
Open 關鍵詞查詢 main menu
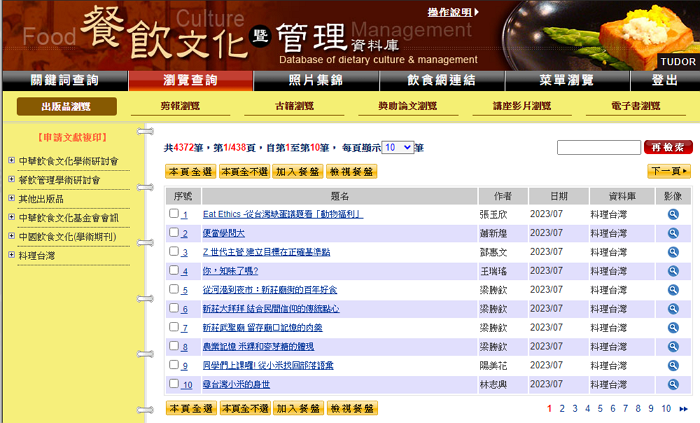pos(65,80)
